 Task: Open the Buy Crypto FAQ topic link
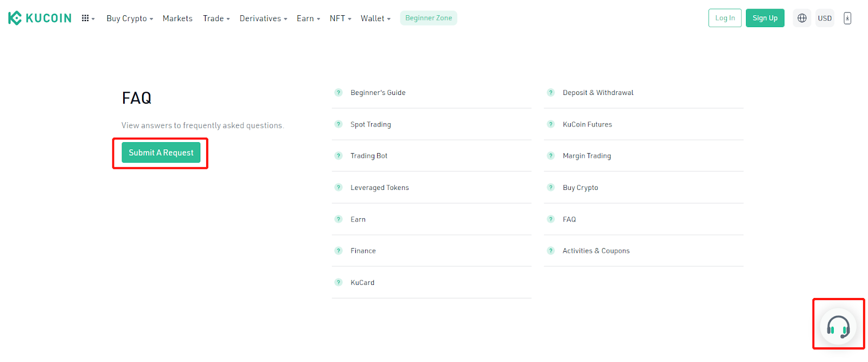tap(580, 188)
